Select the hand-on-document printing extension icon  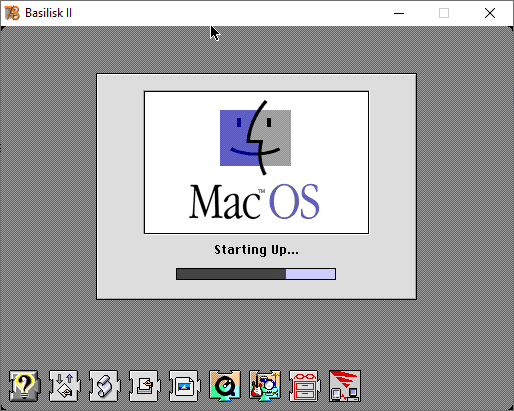click(144, 386)
